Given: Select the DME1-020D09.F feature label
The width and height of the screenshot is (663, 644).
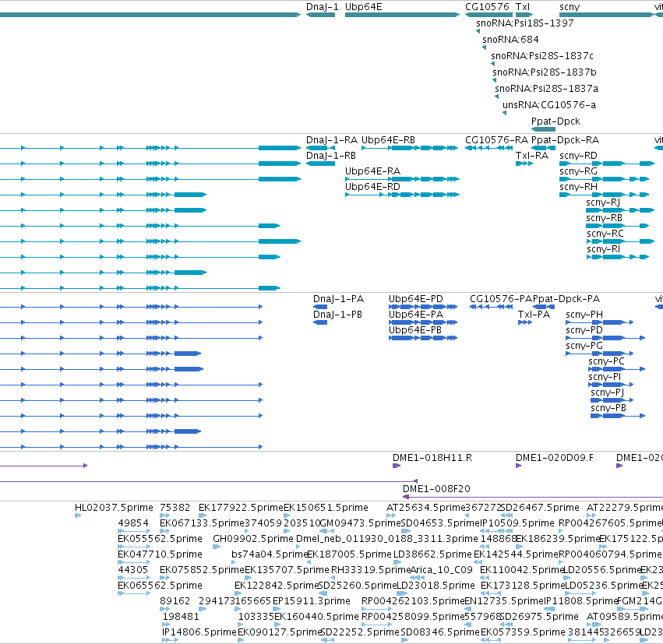Looking at the screenshot, I should (555, 458).
